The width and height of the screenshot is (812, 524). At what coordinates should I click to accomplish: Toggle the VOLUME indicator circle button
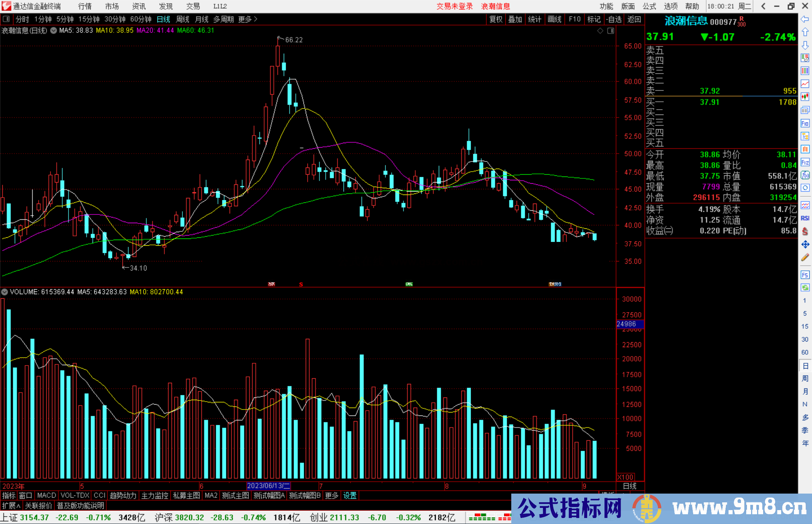pyautogui.click(x=5, y=292)
